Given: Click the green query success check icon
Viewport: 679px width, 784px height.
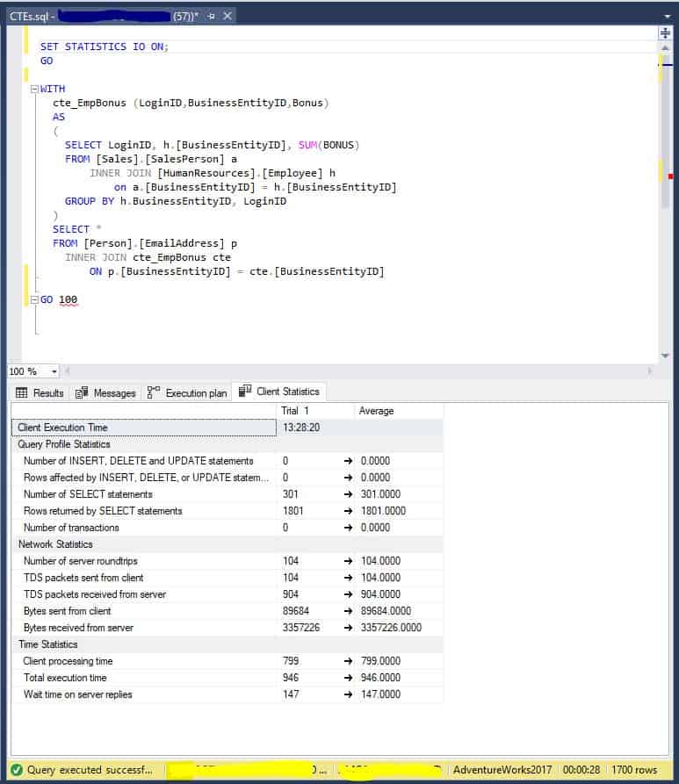Looking at the screenshot, I should coord(17,770).
